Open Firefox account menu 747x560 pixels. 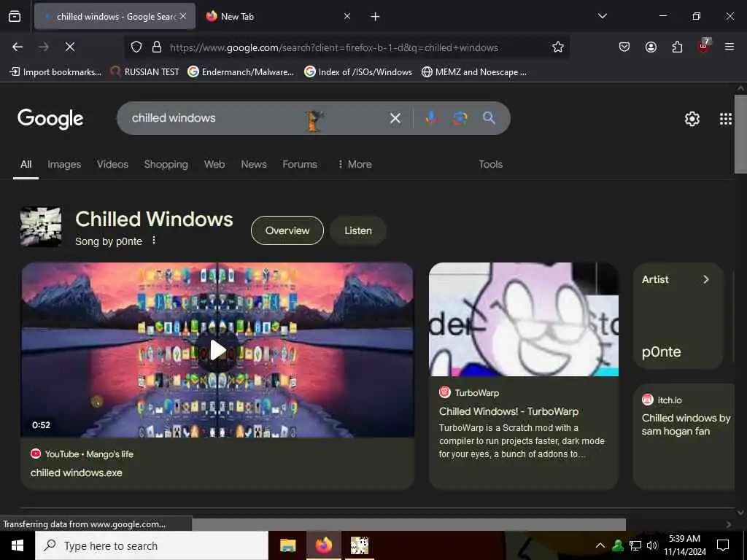click(x=651, y=47)
